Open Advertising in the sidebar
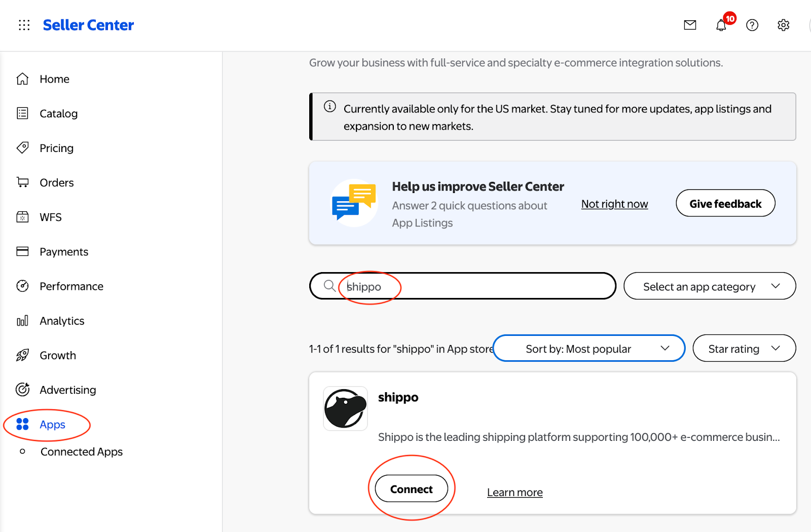 (x=67, y=390)
